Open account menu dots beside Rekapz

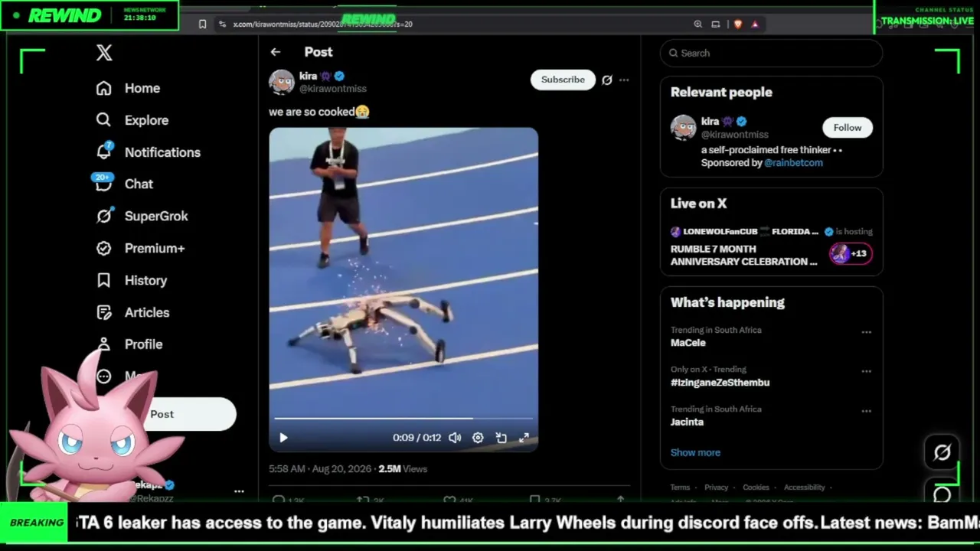pos(239,491)
